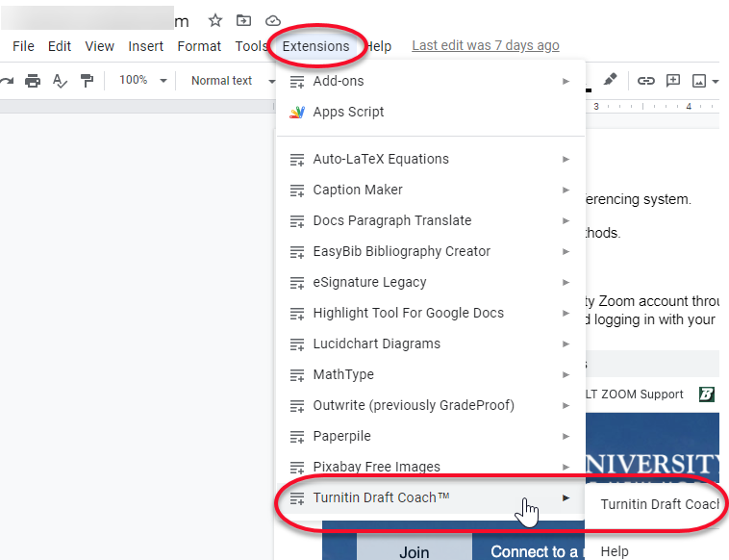Select the Turnitin Draft Coach menu entry
Viewport: 729px width, 560px height.
(431, 498)
